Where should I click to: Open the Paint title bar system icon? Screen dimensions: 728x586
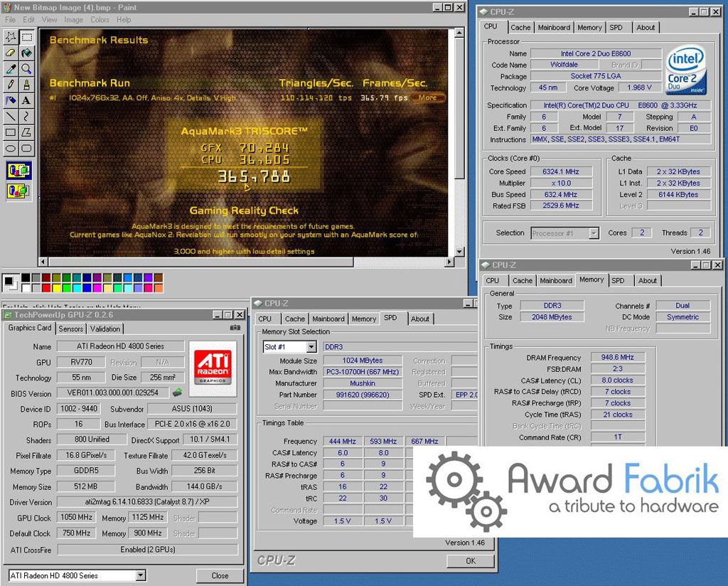[x=7, y=7]
